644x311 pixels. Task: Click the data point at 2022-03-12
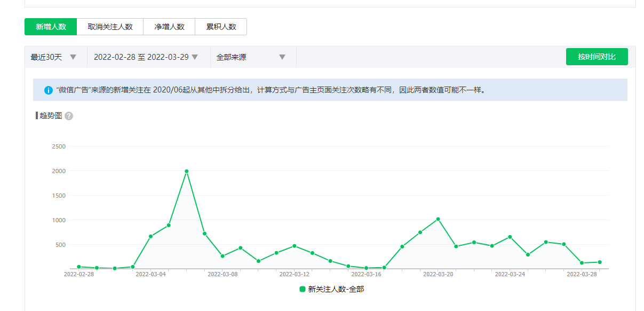tap(295, 246)
